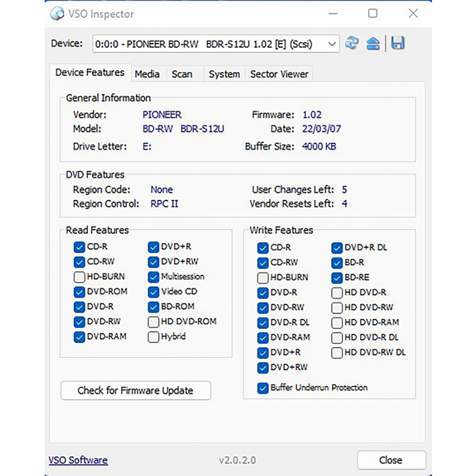Toggle the BD-ROM checkbox
The height and width of the screenshot is (476, 476).
[154, 307]
